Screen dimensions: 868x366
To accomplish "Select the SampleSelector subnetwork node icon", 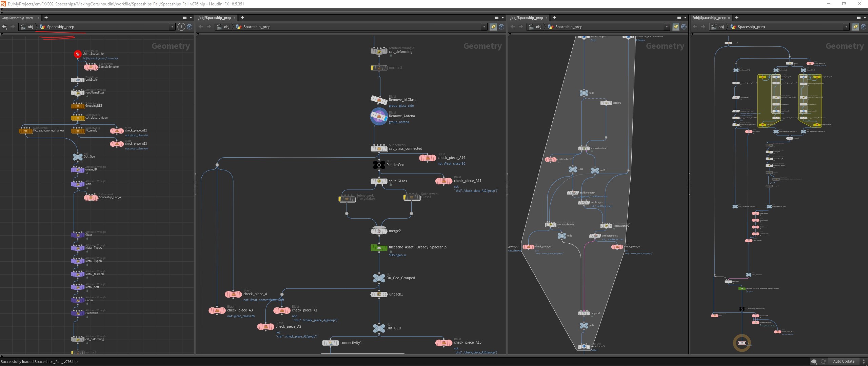I will pyautogui.click(x=91, y=67).
